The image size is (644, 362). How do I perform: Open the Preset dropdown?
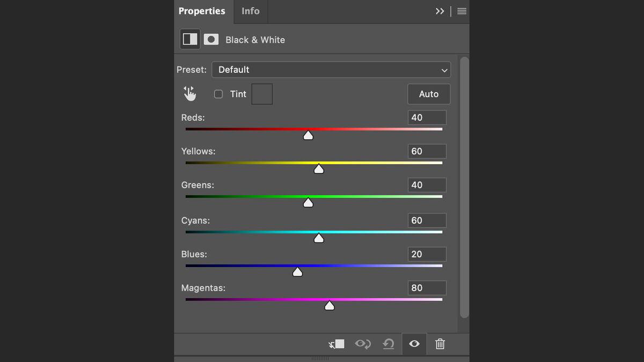click(331, 70)
